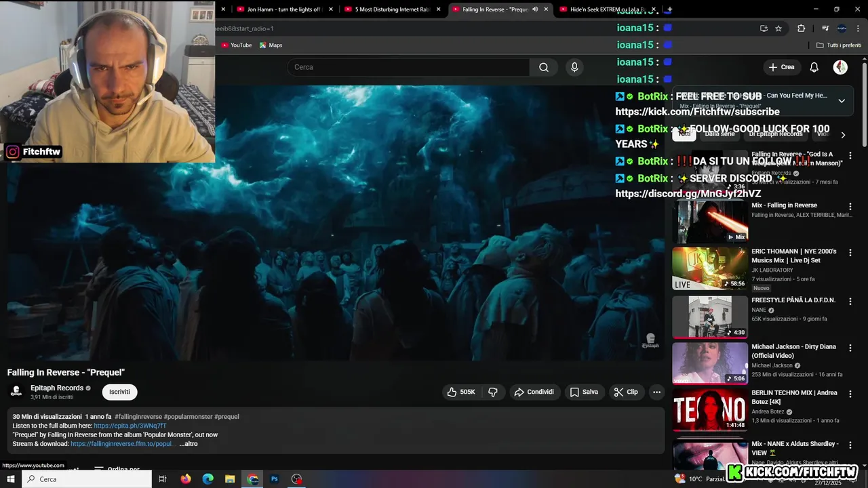Open Maps bookmark in bookmarks bar
868x488 pixels.
coord(271,45)
